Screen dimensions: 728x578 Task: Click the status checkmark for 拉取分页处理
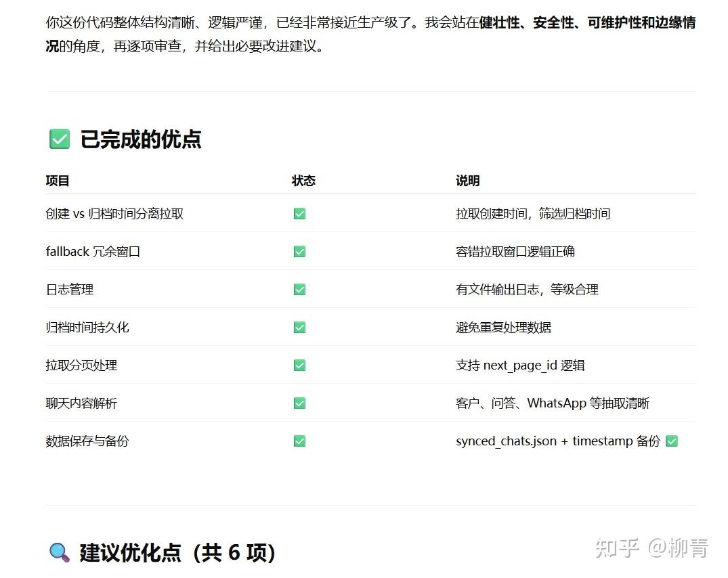[x=299, y=365]
